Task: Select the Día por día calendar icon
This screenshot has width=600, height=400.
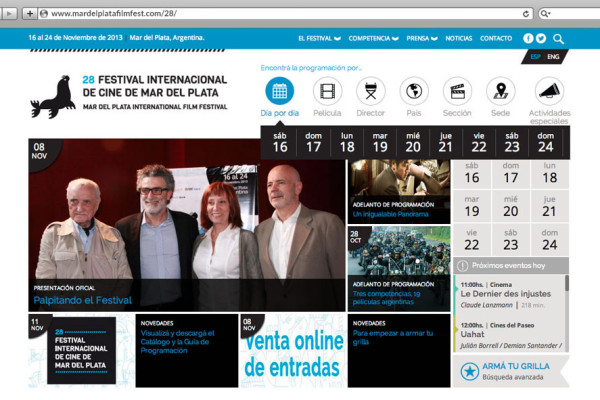Action: pyautogui.click(x=279, y=91)
